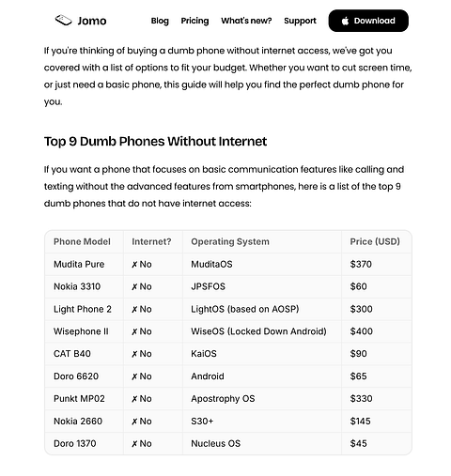Click the CAT B40 model cell

coord(72,354)
